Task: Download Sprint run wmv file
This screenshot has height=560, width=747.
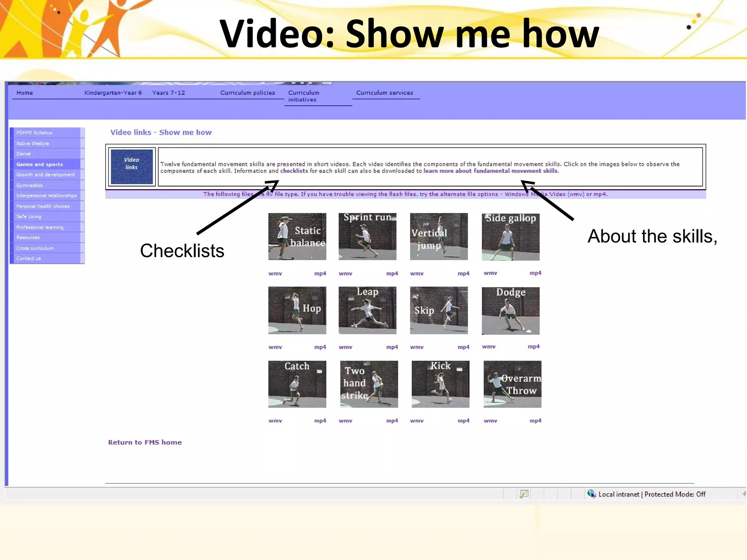Action: point(345,273)
